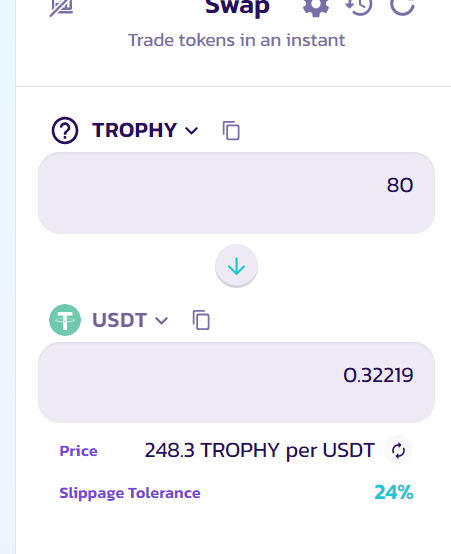Click the 248.3 TROPHY per USDT text

pos(260,451)
